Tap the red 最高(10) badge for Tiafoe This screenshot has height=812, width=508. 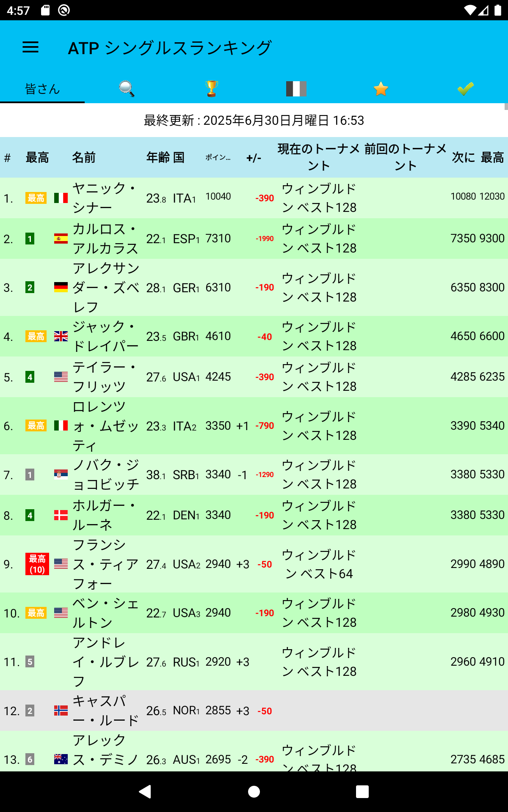(37, 564)
